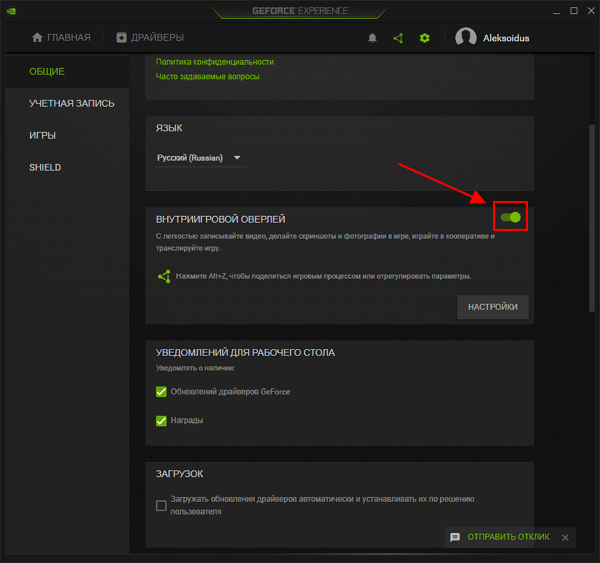This screenshot has width=600, height=563.
Task: Open the Политика конфиденциальности link
Action: (215, 62)
